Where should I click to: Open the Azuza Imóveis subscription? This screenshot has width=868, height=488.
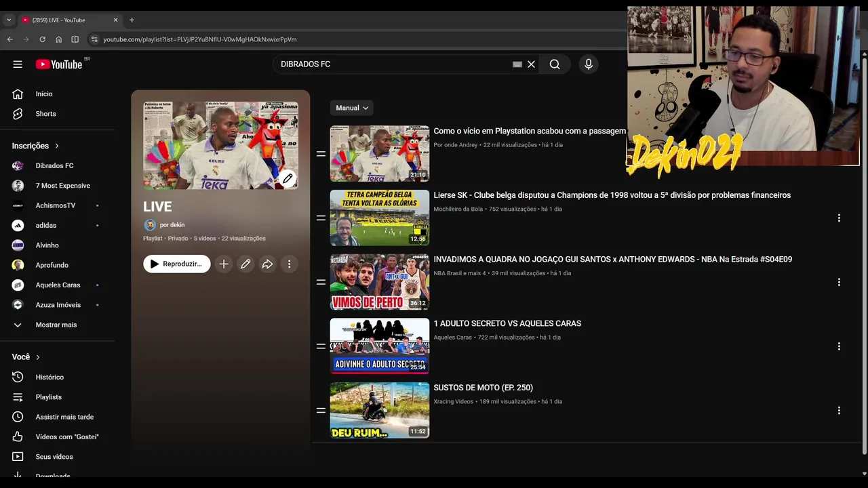[58, 305]
